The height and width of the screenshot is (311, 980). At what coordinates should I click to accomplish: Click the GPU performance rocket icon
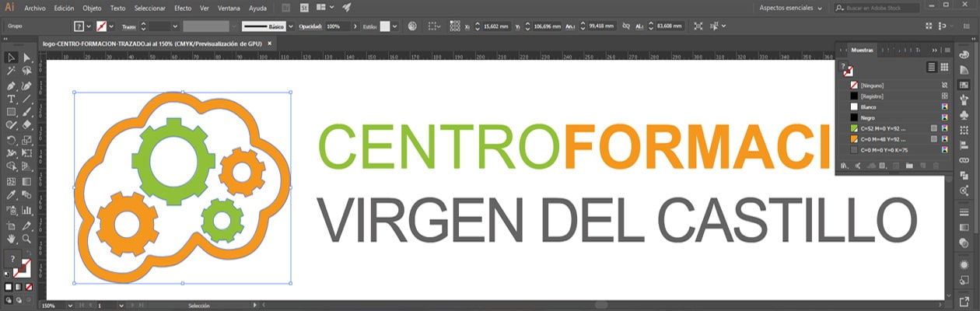point(347,7)
